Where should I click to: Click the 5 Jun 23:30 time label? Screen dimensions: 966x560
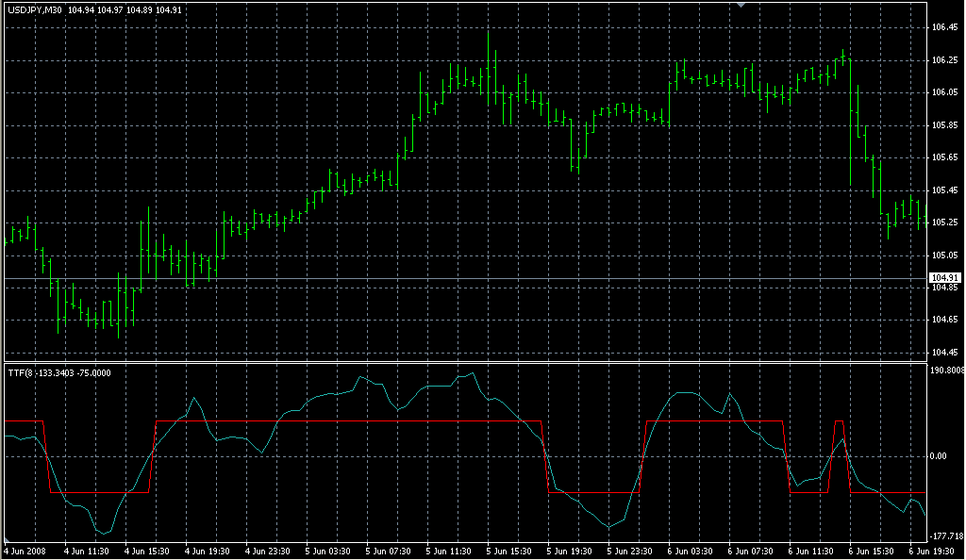(x=629, y=550)
